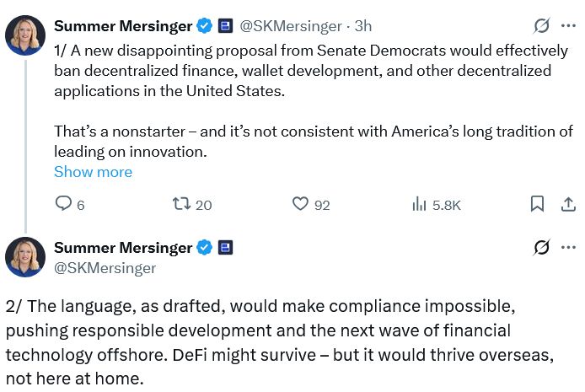The height and width of the screenshot is (392, 585).
Task: Expand first tweet with Show more
Action: pos(93,172)
